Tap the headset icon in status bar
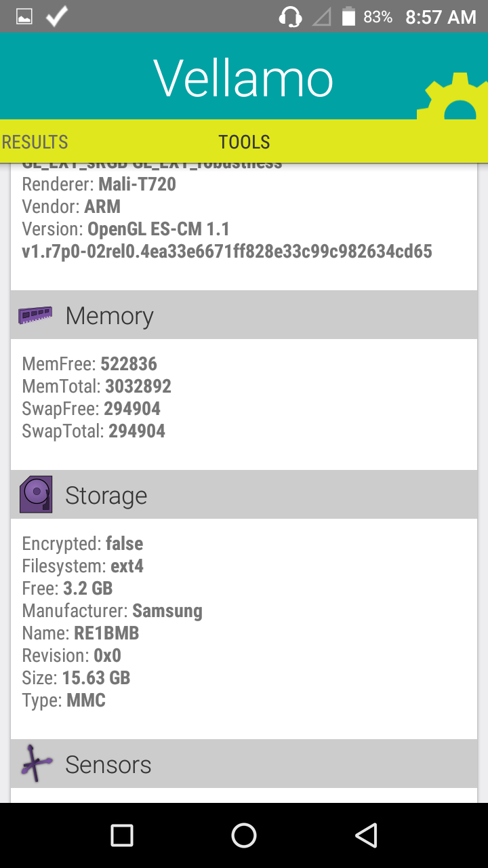This screenshot has height=868, width=488. coord(290,17)
